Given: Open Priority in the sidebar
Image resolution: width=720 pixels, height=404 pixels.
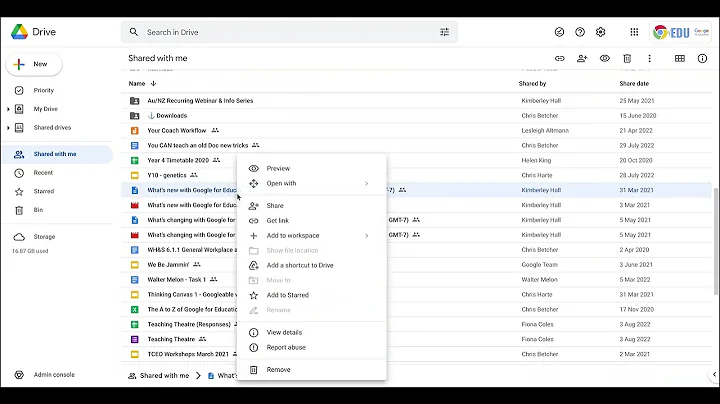Looking at the screenshot, I should pos(43,90).
